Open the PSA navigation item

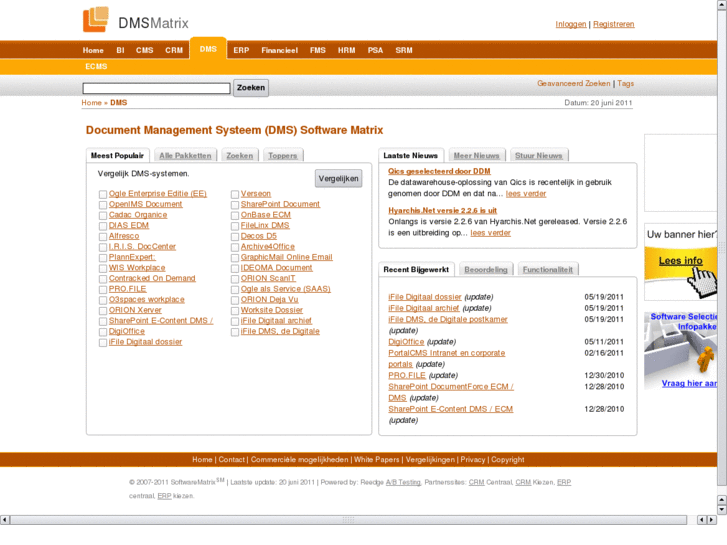tap(375, 50)
